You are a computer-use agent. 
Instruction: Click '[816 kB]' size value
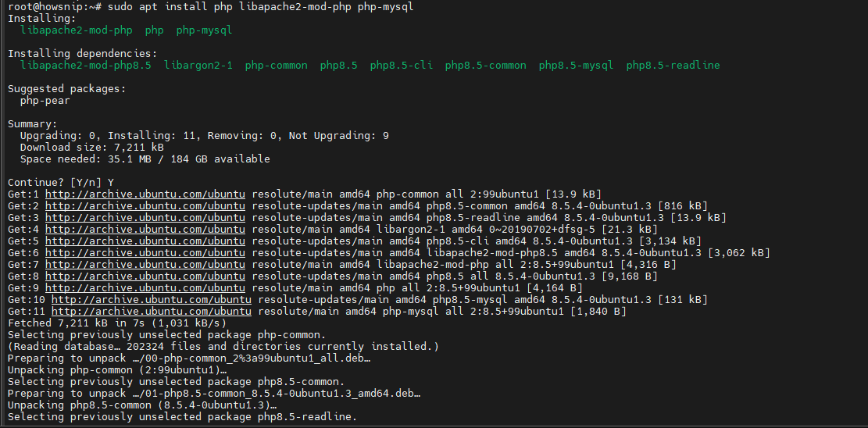coord(683,205)
